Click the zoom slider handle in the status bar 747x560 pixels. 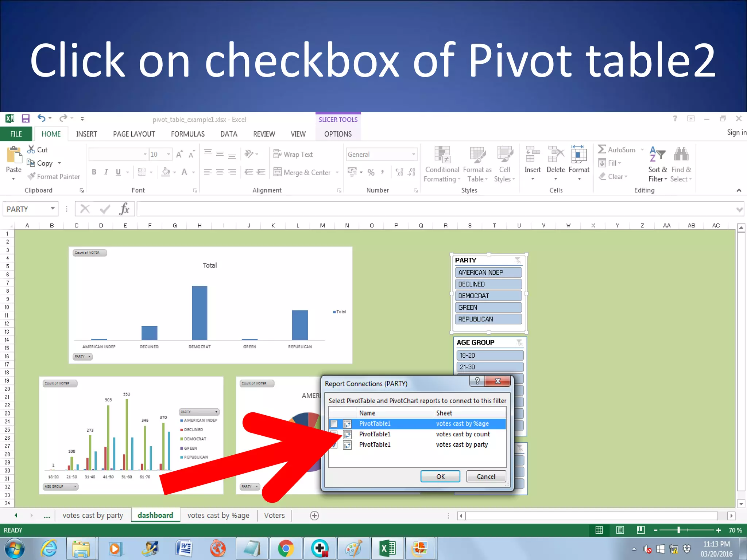(x=679, y=530)
